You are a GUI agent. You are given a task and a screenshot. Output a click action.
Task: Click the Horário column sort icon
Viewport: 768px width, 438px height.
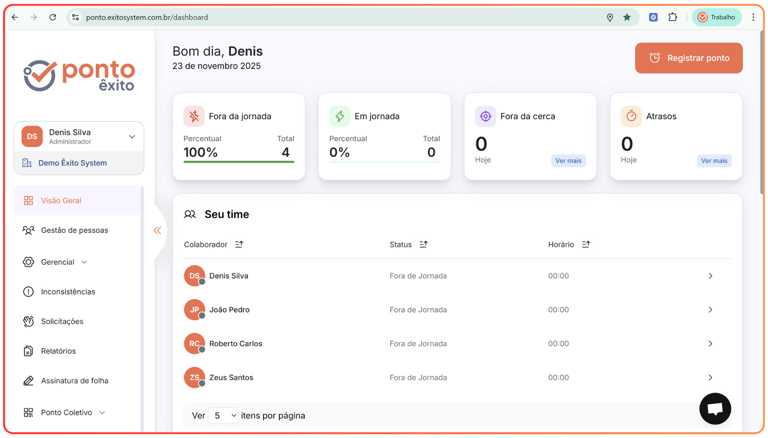click(x=586, y=244)
